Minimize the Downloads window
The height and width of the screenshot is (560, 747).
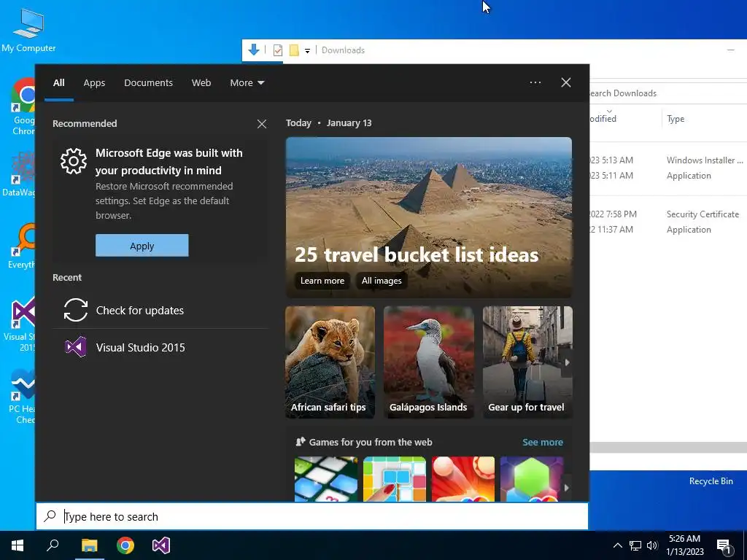[x=731, y=50]
